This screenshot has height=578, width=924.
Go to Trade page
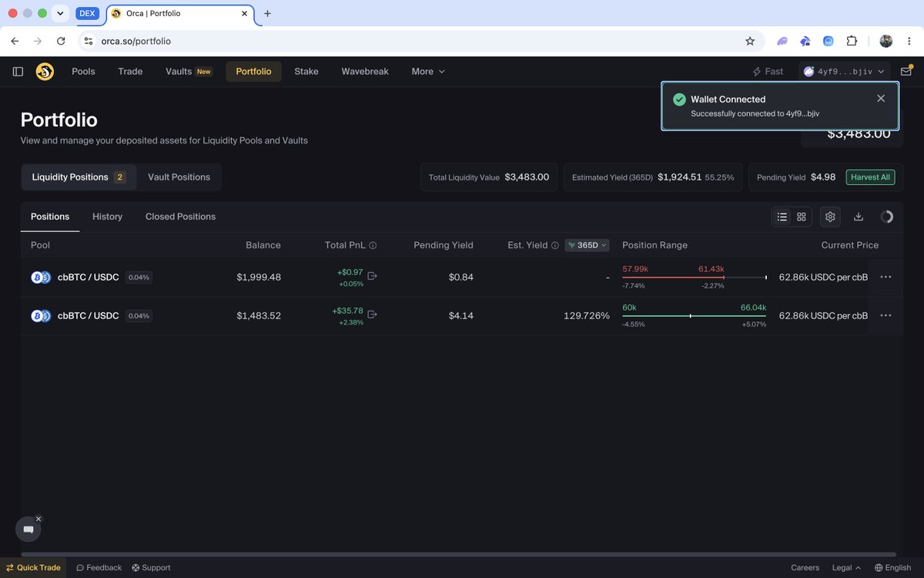(130, 72)
